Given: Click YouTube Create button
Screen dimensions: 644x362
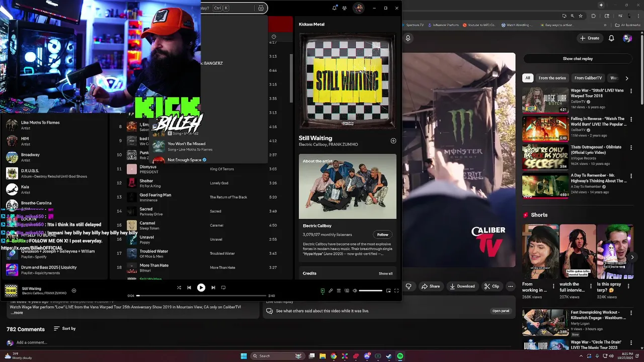Looking at the screenshot, I should pyautogui.click(x=590, y=38).
